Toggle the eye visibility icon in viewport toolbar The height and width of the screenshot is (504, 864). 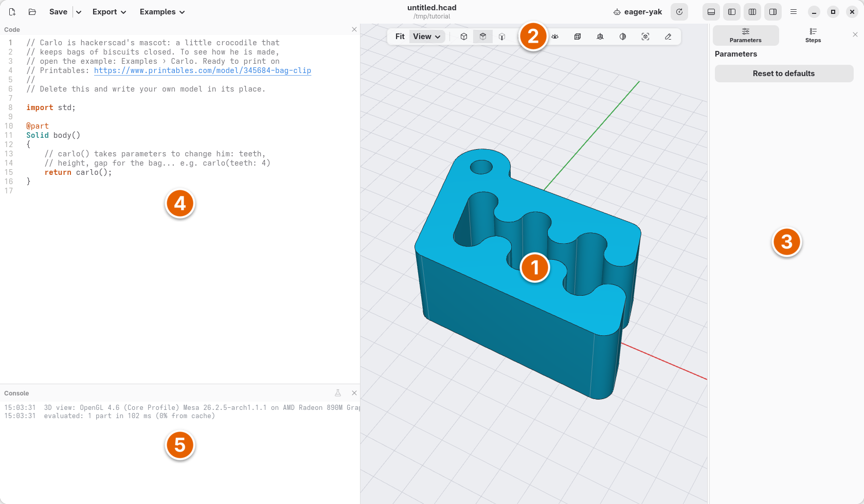click(555, 37)
